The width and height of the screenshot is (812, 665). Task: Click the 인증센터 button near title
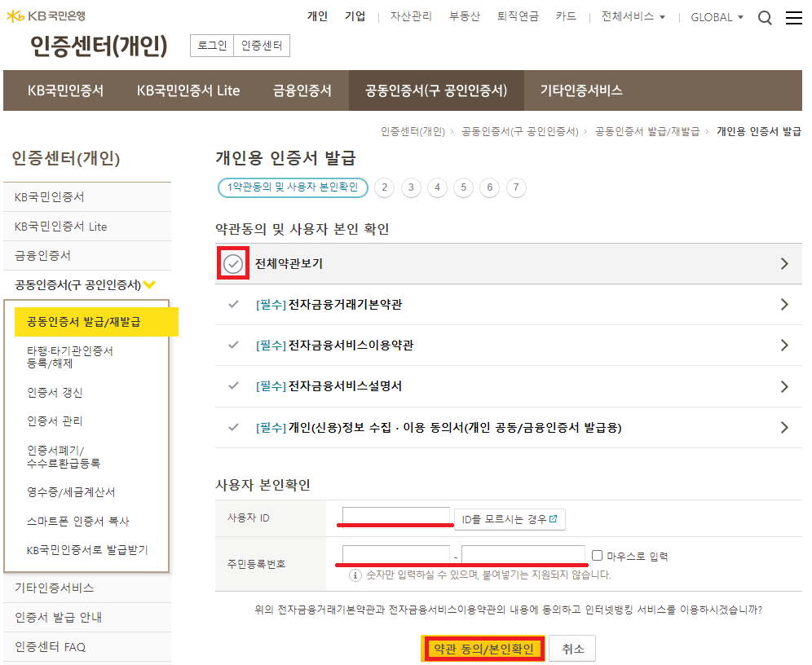[x=262, y=46]
